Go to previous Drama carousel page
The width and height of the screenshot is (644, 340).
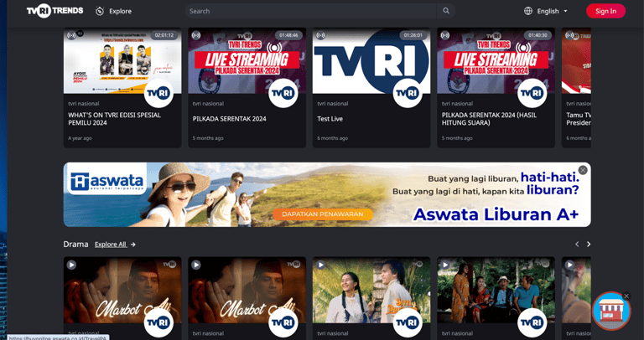coord(577,245)
